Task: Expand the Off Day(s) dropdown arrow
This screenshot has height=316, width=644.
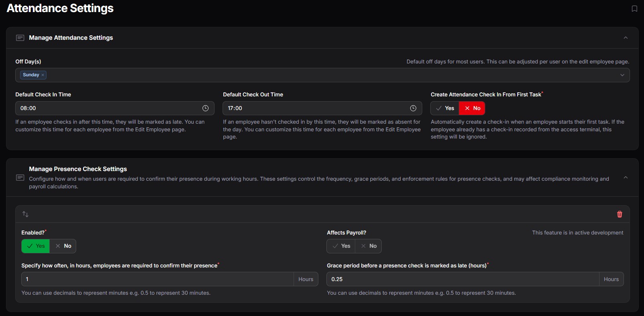Action: 622,75
